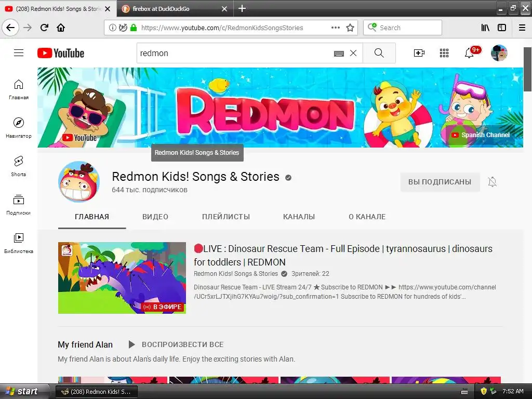Click the taskbar clock showing 7:52 AM
532x399 pixels.
tap(513, 391)
